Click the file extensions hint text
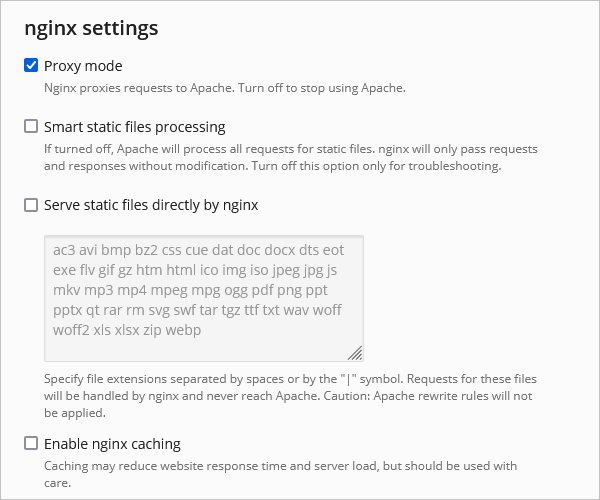Screen dimensions: 600x500 tap(290, 395)
